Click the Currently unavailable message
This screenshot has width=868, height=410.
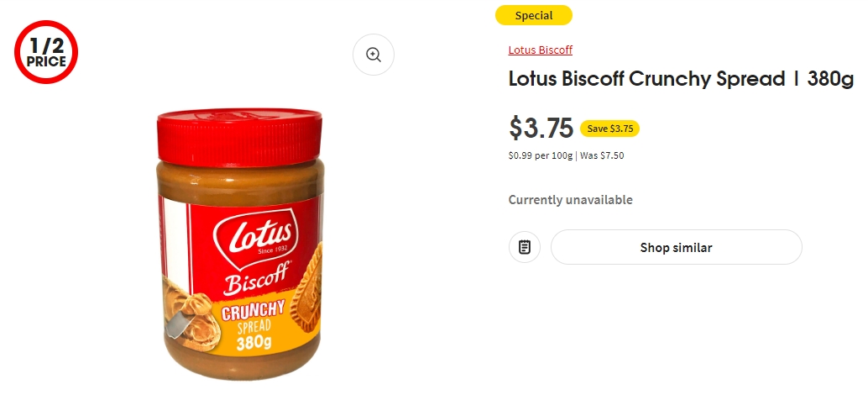coord(570,200)
